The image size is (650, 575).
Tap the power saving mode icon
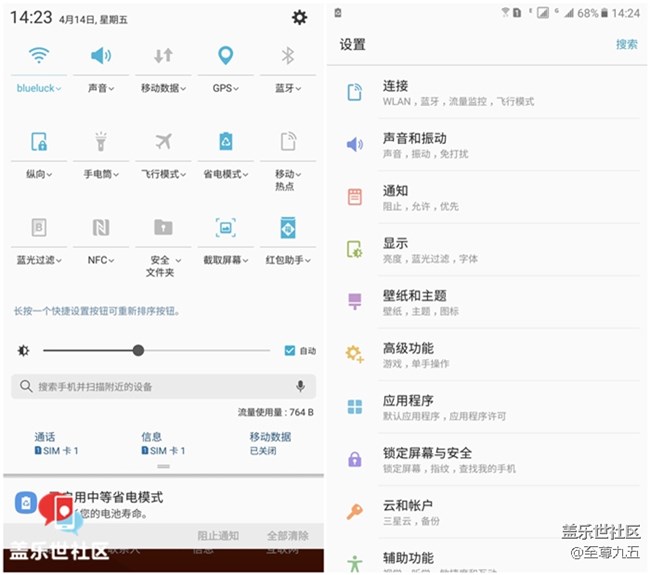[x=226, y=141]
